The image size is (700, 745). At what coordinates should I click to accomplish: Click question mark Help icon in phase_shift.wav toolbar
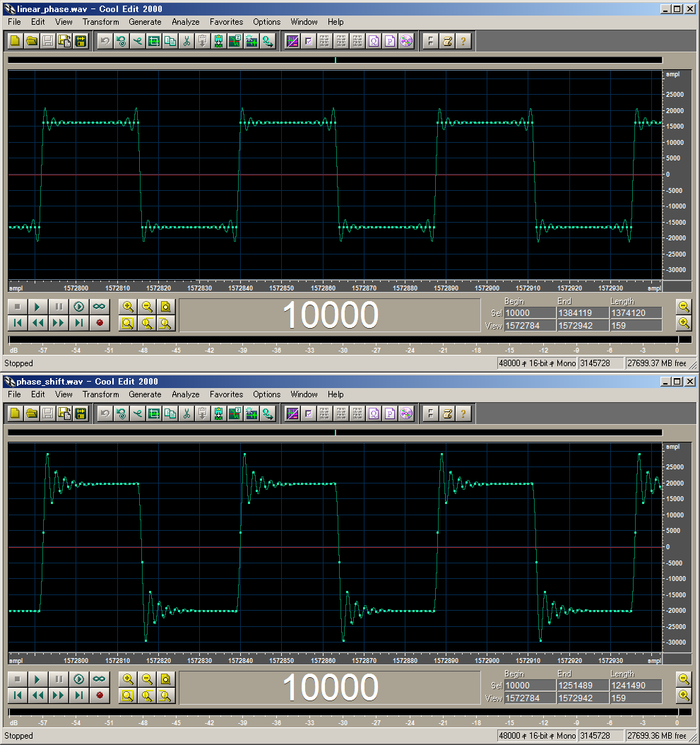tap(463, 413)
